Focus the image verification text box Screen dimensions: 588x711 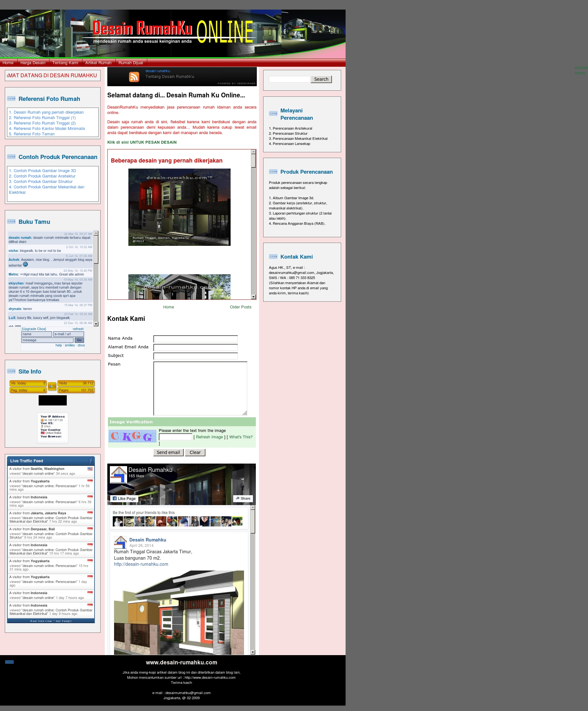[175, 437]
